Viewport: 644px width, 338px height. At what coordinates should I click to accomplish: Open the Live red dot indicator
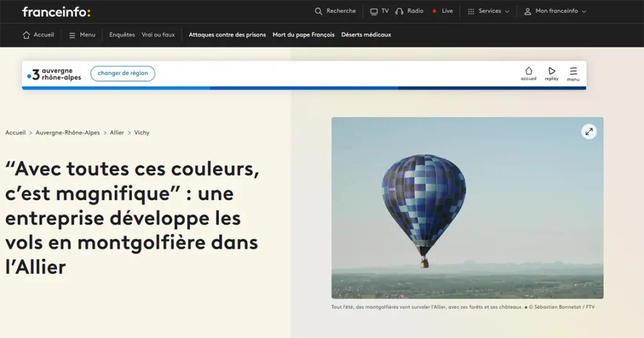click(x=434, y=11)
